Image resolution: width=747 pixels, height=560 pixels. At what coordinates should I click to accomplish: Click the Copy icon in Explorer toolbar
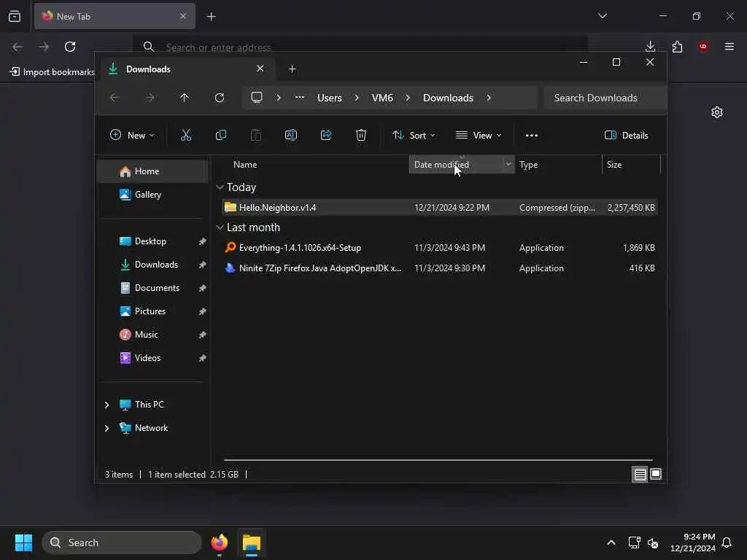(x=220, y=135)
